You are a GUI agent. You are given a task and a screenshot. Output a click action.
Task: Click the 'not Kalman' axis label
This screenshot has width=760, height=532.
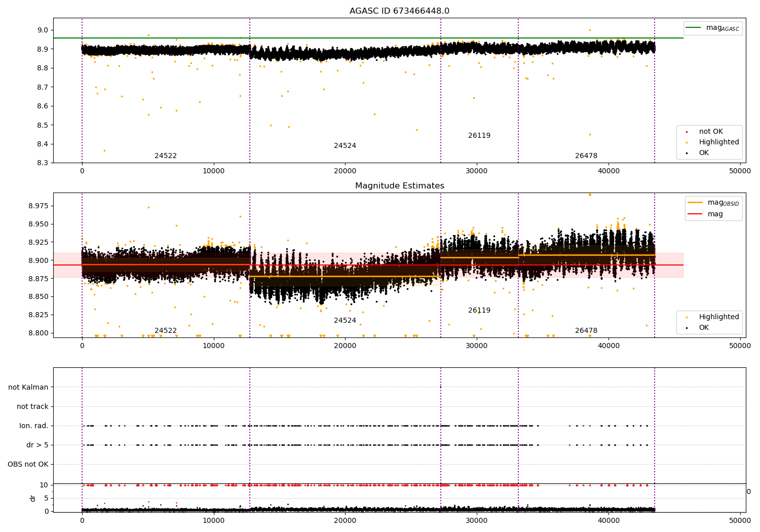(28, 387)
